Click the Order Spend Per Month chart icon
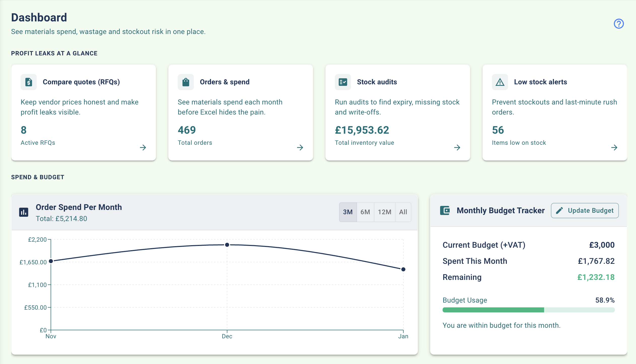 click(x=24, y=212)
